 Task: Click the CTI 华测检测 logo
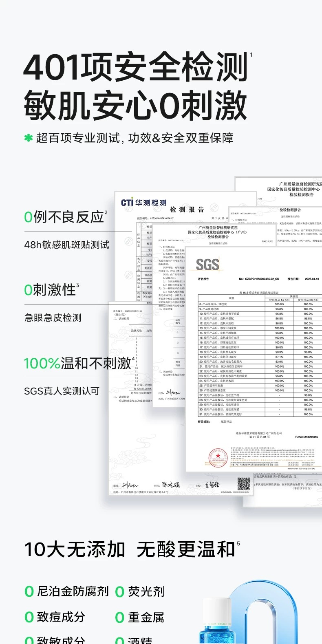click(143, 203)
